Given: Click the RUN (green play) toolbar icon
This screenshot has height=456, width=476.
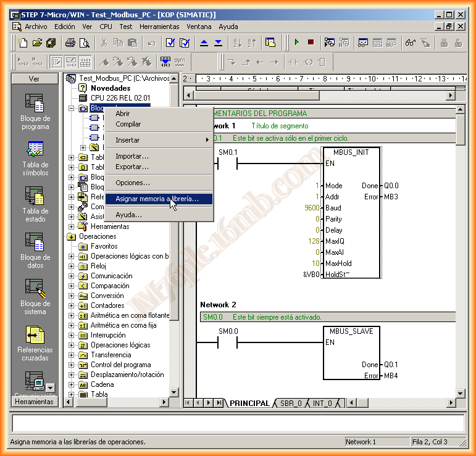Looking at the screenshot, I should pyautogui.click(x=297, y=43).
